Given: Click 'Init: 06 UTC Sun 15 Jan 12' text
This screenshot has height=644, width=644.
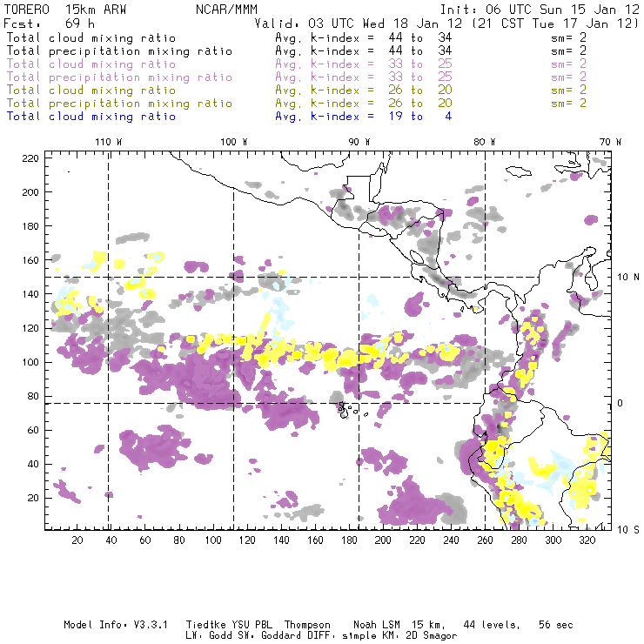Looking at the screenshot, I should click(540, 10).
